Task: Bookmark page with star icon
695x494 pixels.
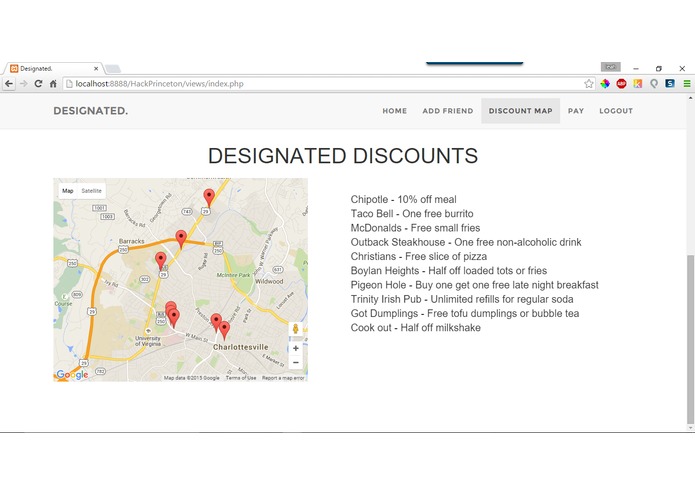Action: (589, 84)
